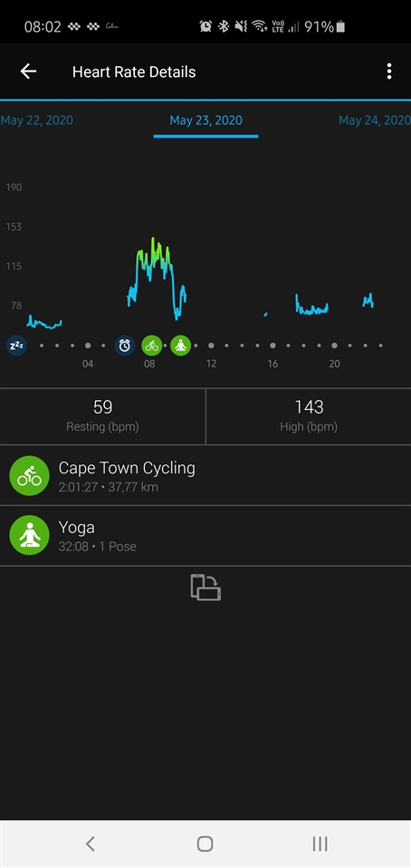Open the Yoga activity entry
The width and height of the screenshot is (411, 868).
point(205,535)
